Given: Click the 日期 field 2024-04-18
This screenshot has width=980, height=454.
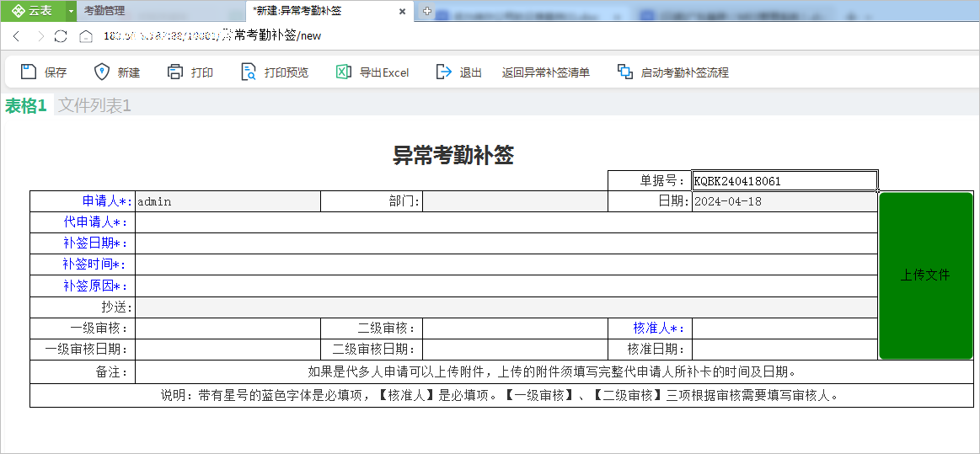Looking at the screenshot, I should pyautogui.click(x=785, y=201).
